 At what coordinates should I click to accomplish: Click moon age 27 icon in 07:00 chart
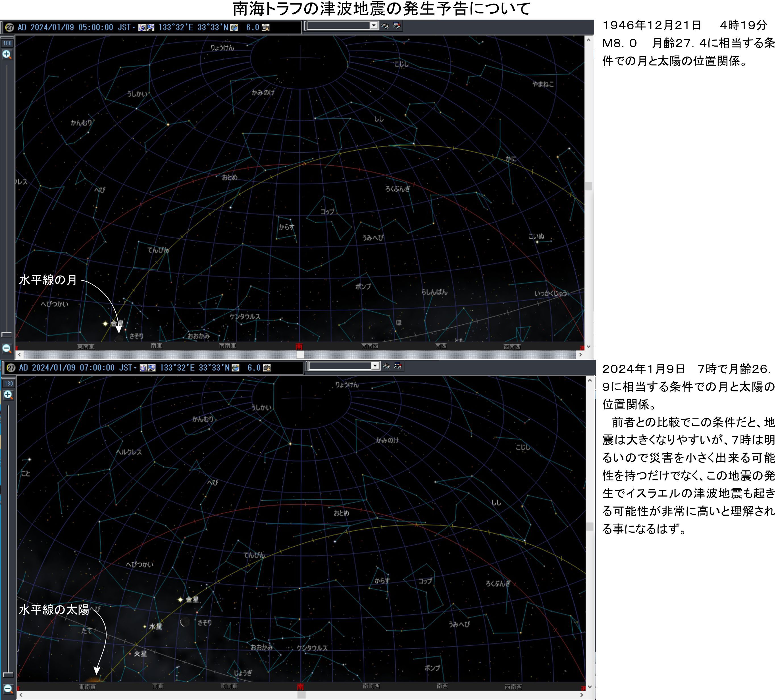click(x=11, y=368)
